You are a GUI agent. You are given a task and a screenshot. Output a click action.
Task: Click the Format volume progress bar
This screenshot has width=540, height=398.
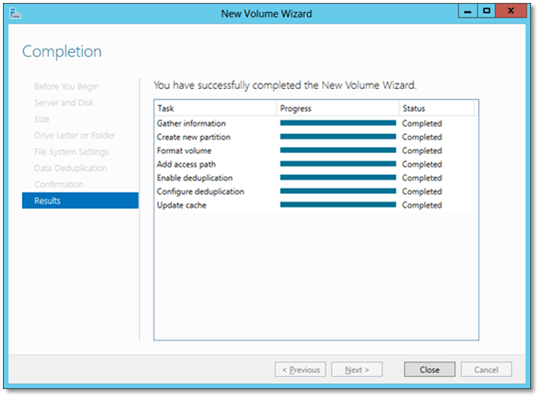(338, 150)
